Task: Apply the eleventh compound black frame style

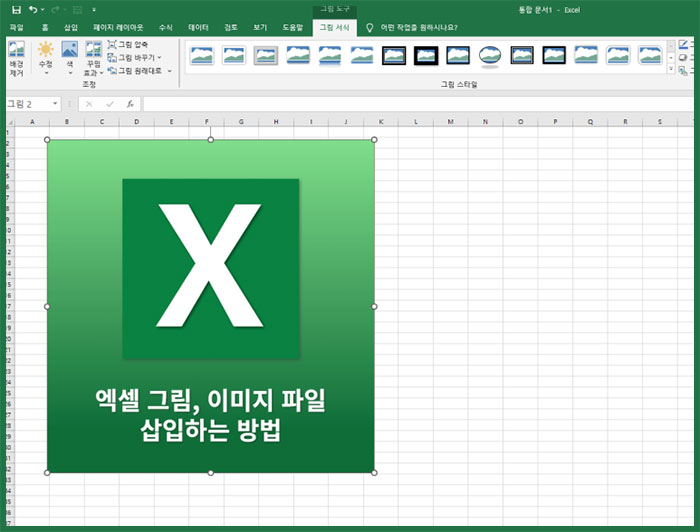Action: [522, 56]
